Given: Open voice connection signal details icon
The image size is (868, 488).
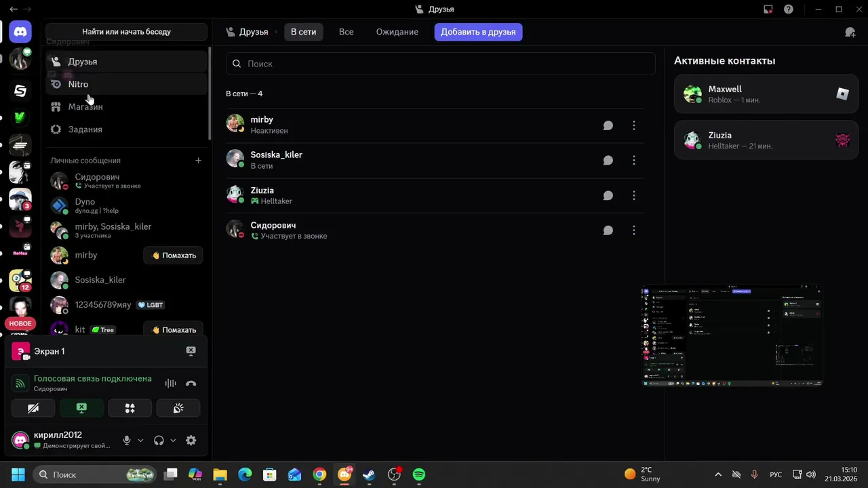Looking at the screenshot, I should [20, 384].
